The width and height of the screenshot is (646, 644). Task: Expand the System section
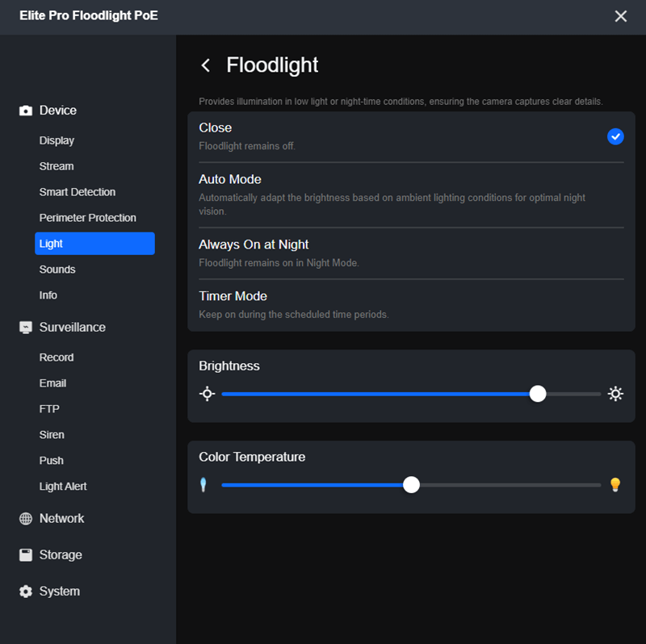pos(60,592)
